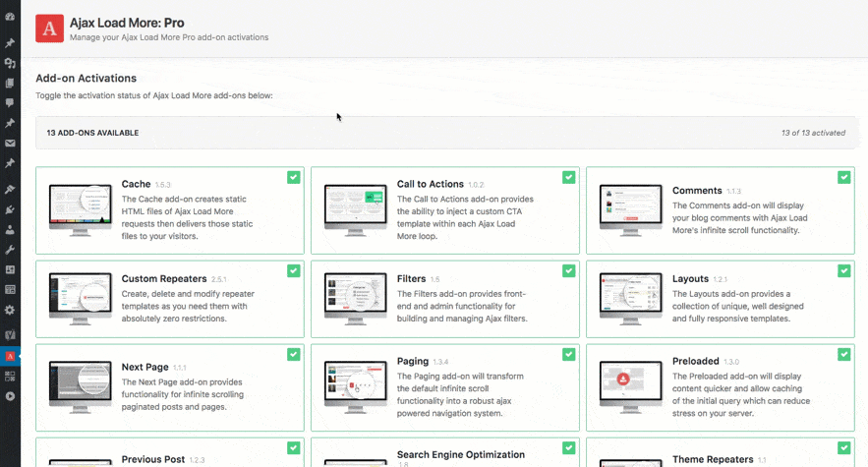Toggle the Filters add-on activation checkbox
868x467 pixels.
(x=569, y=271)
